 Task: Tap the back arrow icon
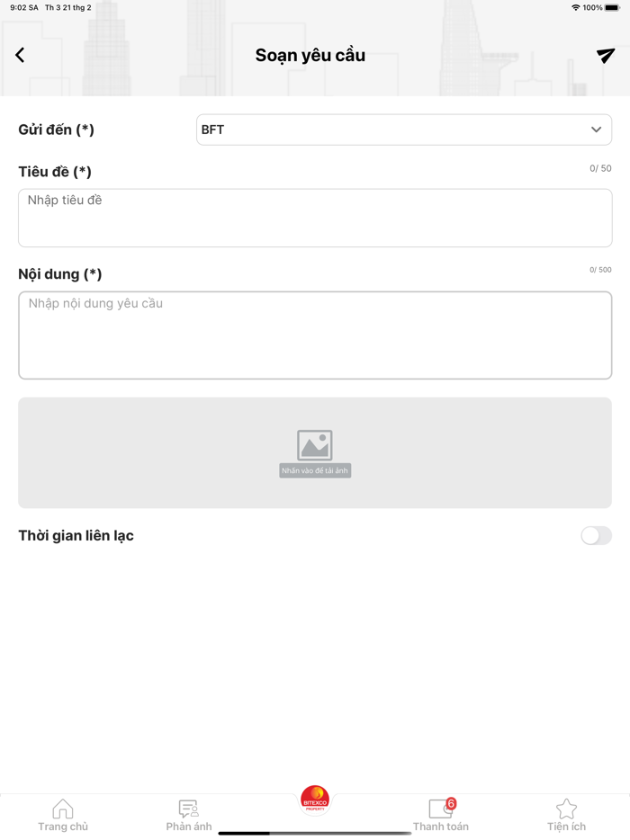(20, 56)
